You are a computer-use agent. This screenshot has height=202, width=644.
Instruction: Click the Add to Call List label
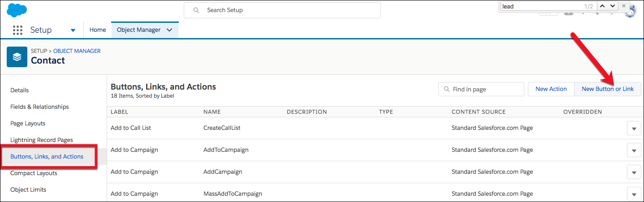[x=131, y=128]
